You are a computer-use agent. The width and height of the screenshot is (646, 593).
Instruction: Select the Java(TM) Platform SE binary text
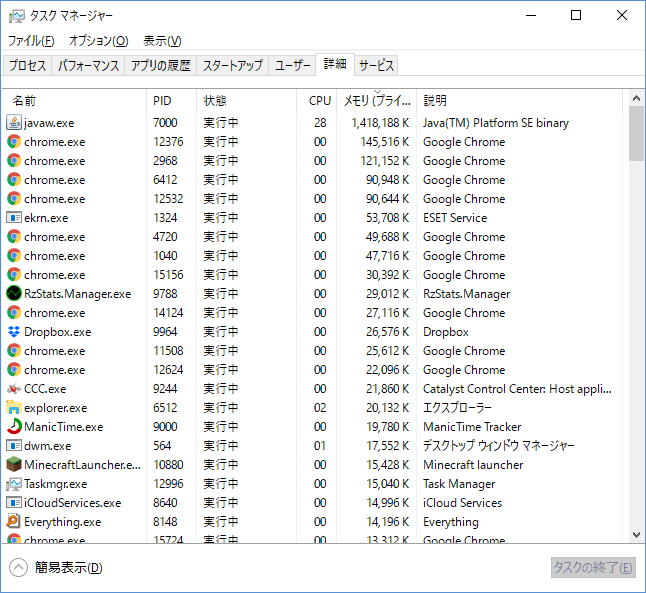pyautogui.click(x=496, y=123)
